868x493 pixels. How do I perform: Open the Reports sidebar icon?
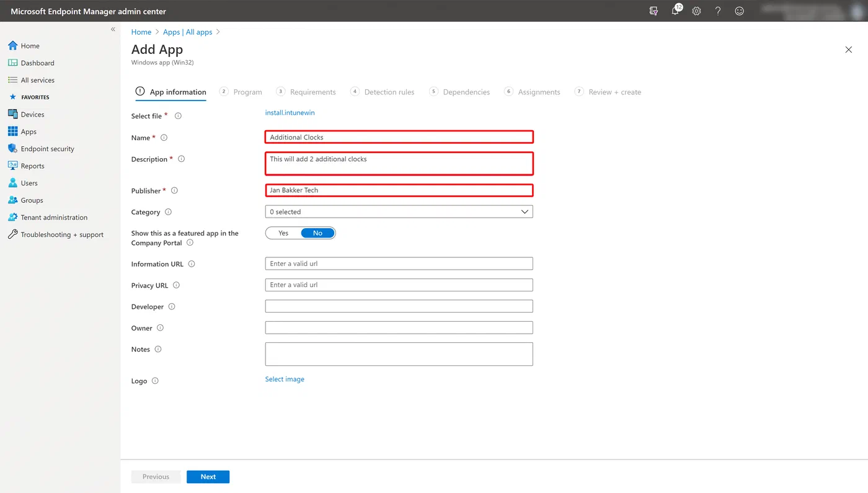[x=12, y=166]
